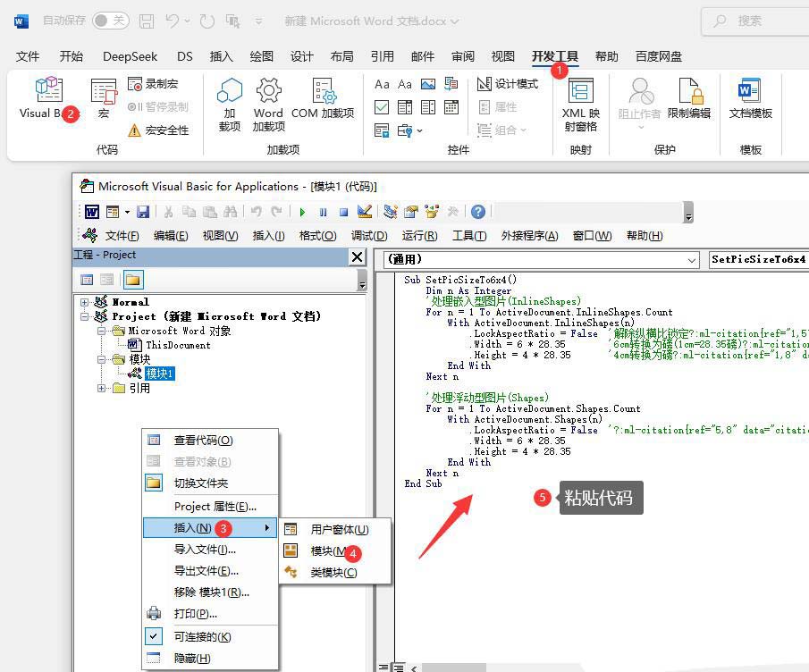Open the Visual Basic editor from ribbon
809x672 pixels.
tap(49, 98)
